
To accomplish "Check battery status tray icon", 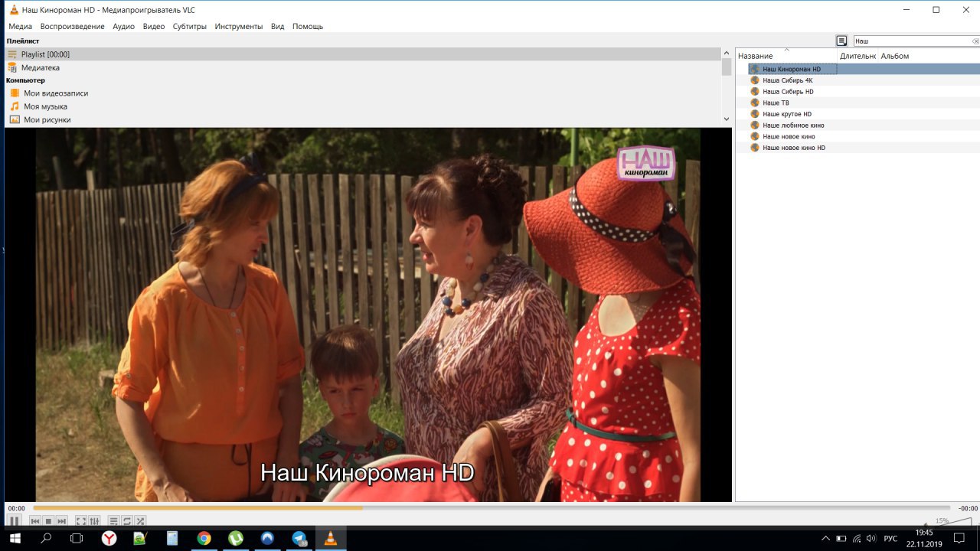I will pyautogui.click(x=841, y=538).
